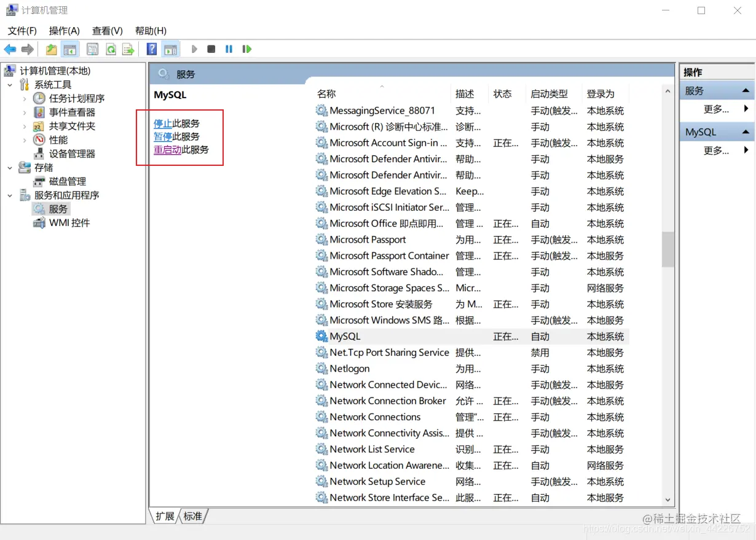Expand the 性能 tree node
This screenshot has height=540, width=756.
[25, 140]
